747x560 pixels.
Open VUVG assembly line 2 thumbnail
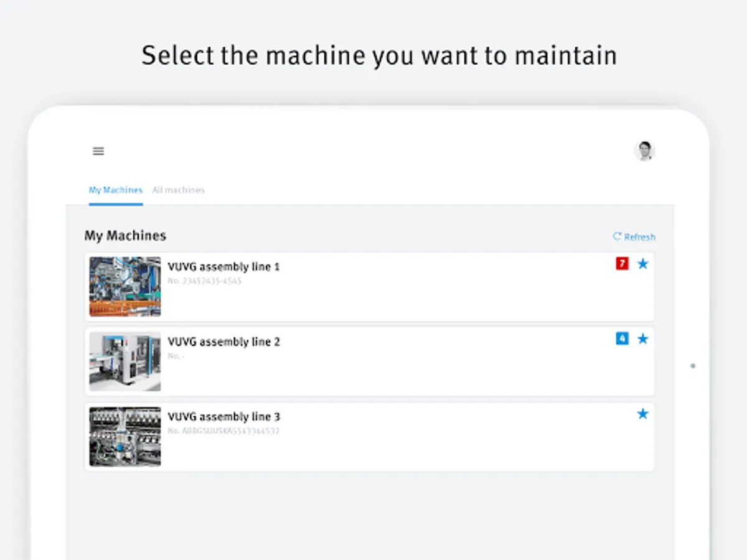pos(125,362)
